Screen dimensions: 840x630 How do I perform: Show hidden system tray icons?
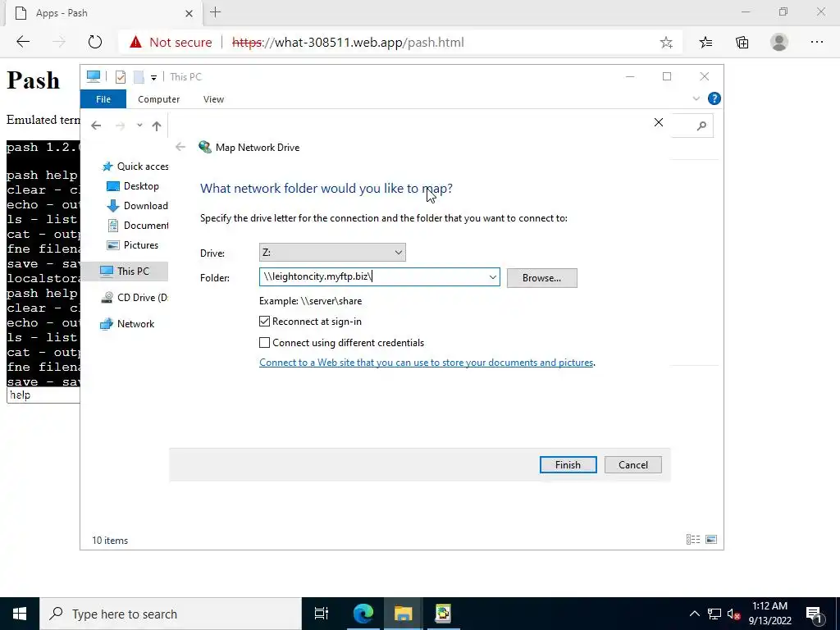pos(694,614)
